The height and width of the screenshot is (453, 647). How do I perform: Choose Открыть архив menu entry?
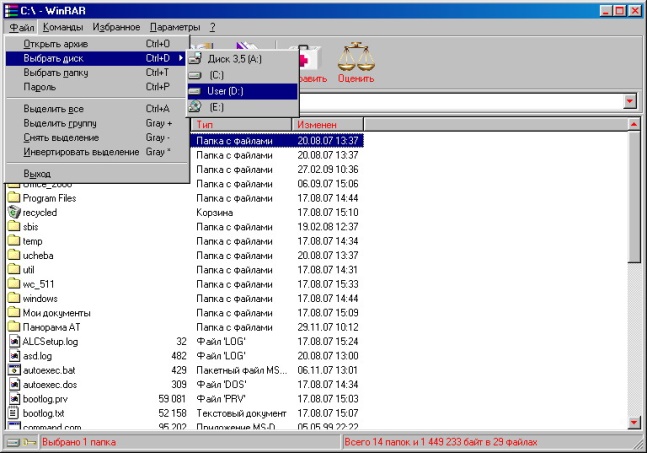(97, 44)
